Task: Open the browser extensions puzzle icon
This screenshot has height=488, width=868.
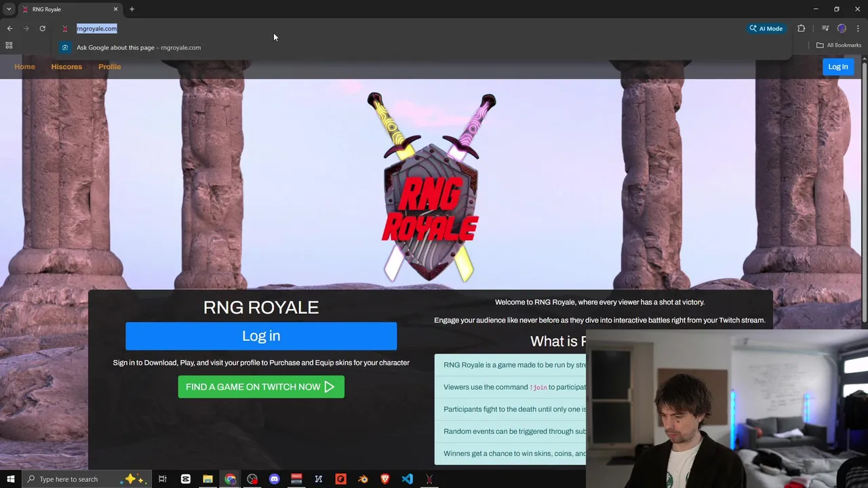Action: (801, 28)
